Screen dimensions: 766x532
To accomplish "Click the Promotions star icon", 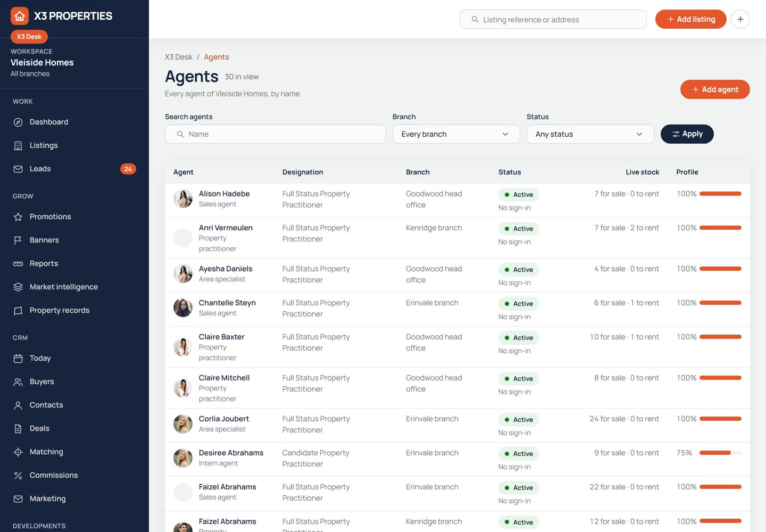I will coord(18,217).
